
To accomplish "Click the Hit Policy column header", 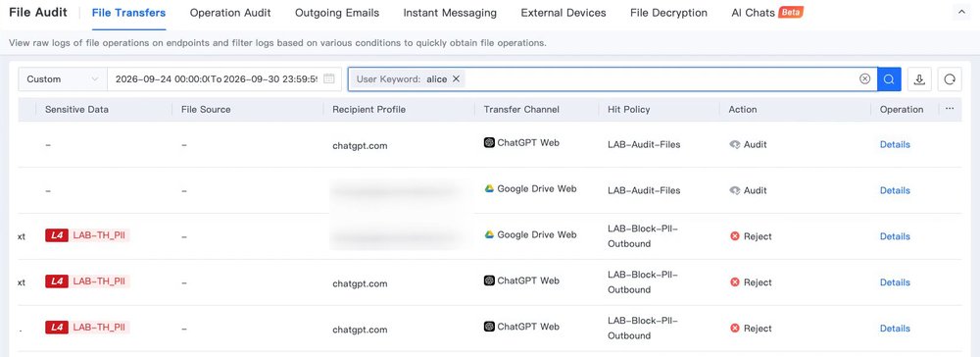I will (629, 110).
